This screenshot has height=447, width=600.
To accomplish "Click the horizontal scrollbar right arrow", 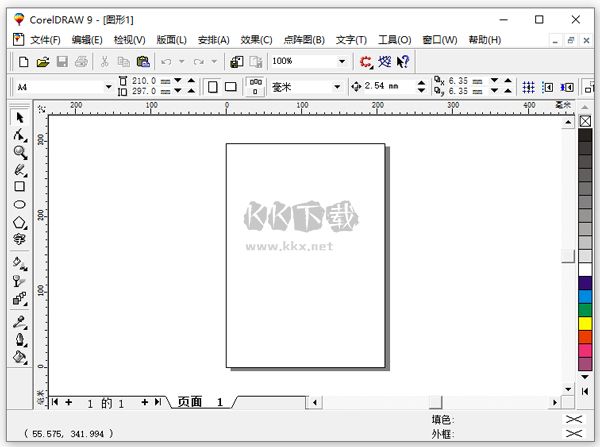I will click(x=554, y=402).
